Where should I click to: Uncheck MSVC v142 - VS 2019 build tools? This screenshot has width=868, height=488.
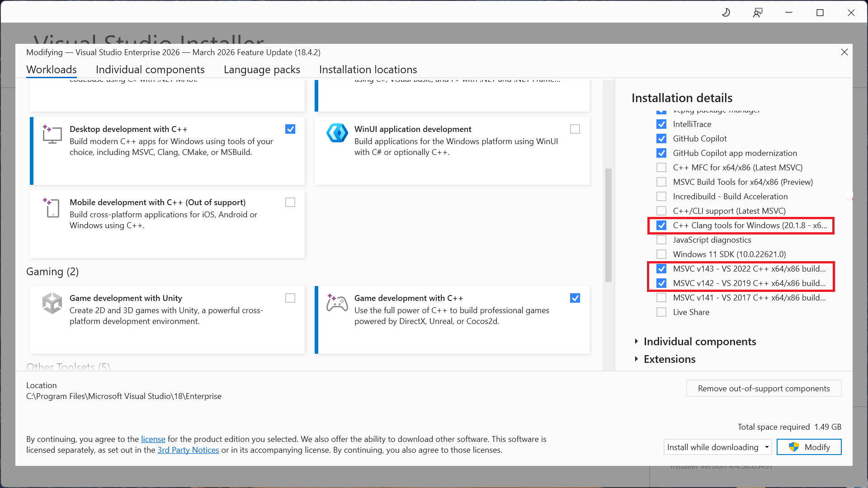coord(661,283)
